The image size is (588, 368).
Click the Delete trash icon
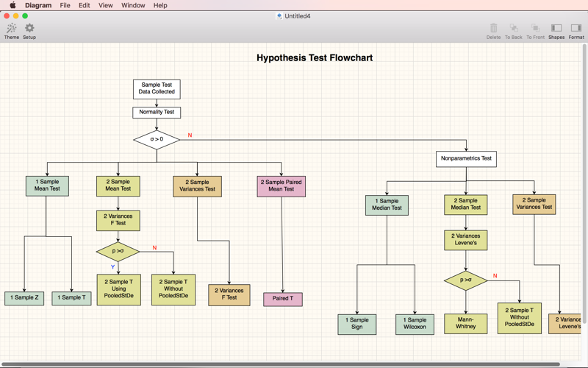[x=493, y=31]
